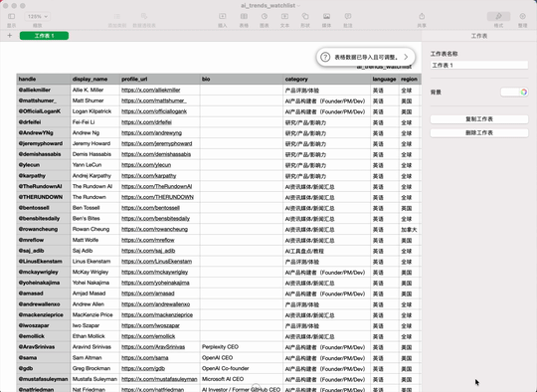Toggle the Format (格式) inspector brush icon
The width and height of the screenshot is (537, 392).
498,17
